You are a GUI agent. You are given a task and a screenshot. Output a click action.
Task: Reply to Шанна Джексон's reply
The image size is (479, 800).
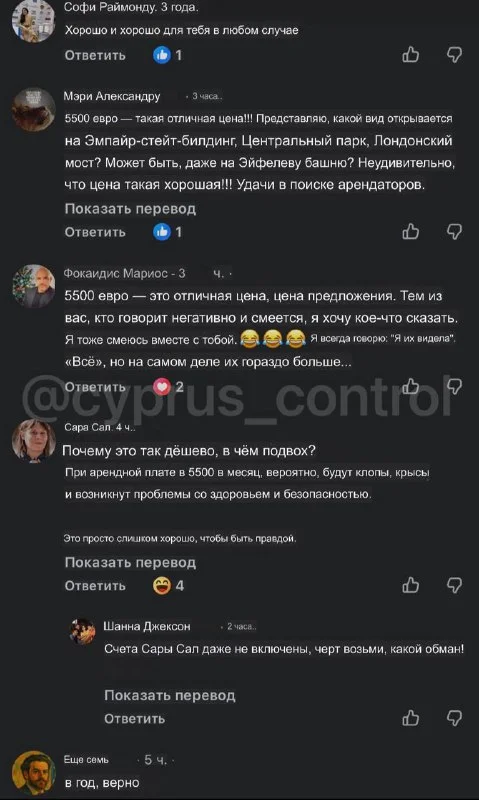click(x=135, y=719)
